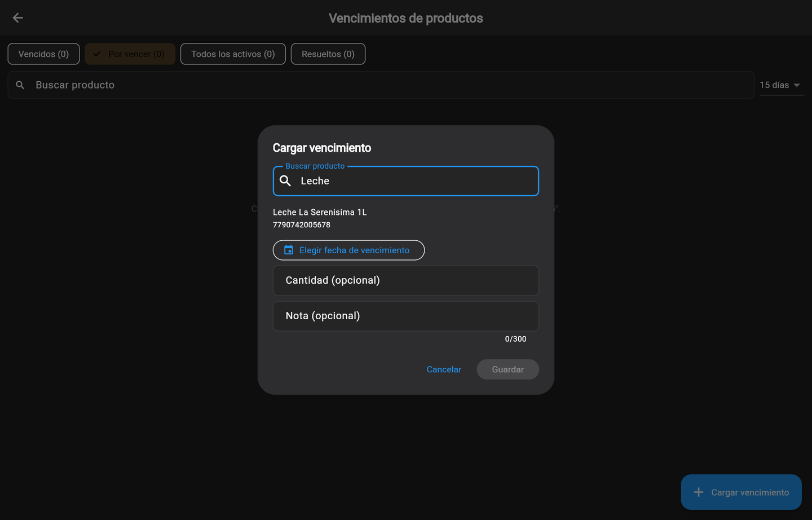Click the magnifier icon in the dialog search field

click(x=285, y=180)
